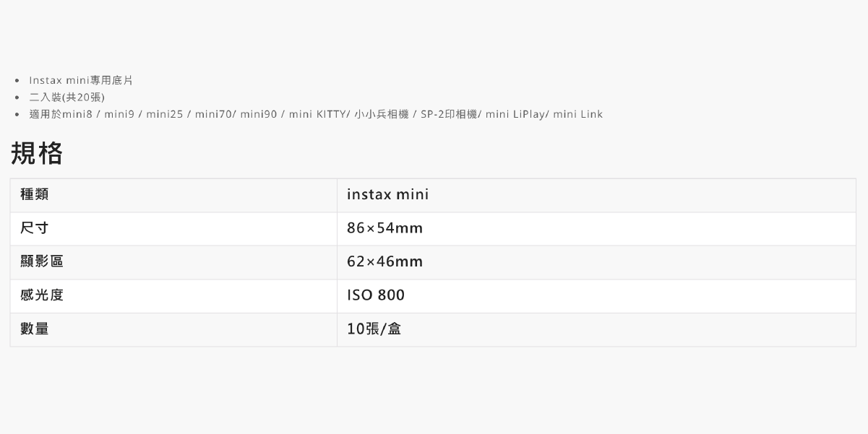Click the 數量 row label
Viewport: 868px width, 434px height.
(35, 329)
